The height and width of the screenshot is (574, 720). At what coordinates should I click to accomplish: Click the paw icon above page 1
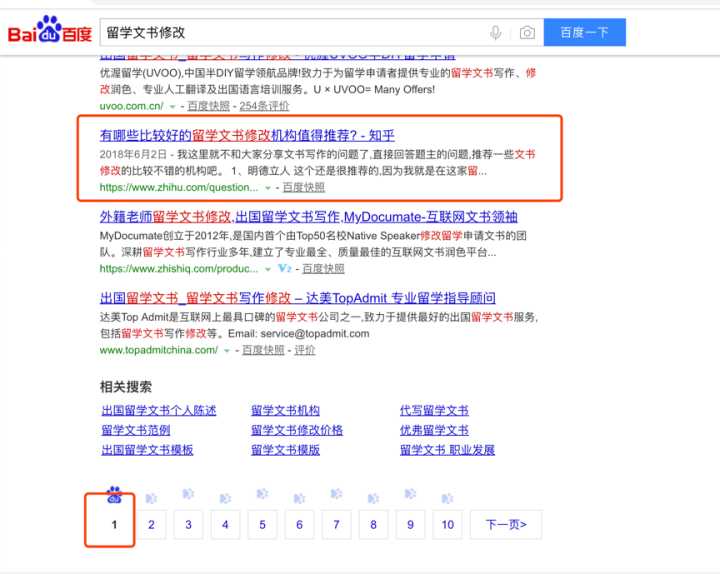(x=114, y=495)
